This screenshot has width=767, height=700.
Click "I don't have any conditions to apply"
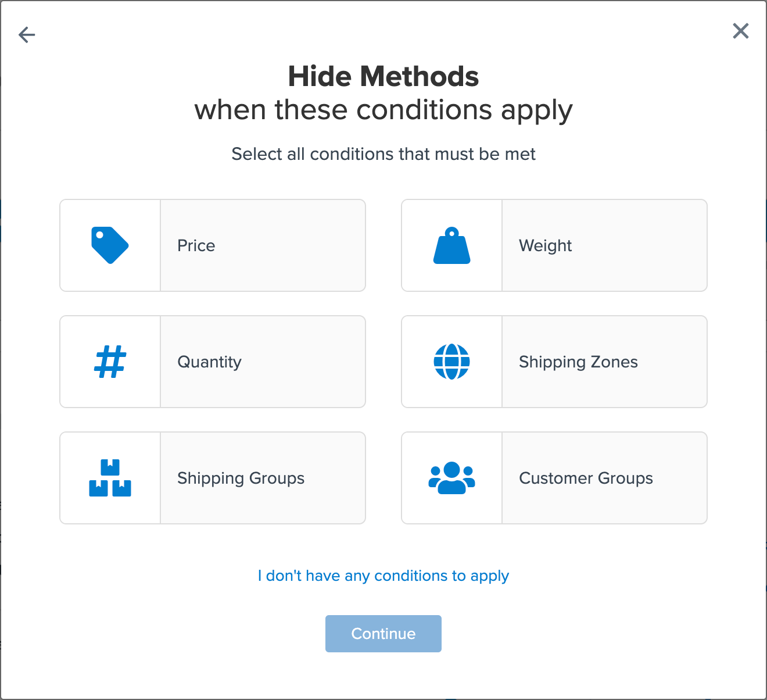383,576
